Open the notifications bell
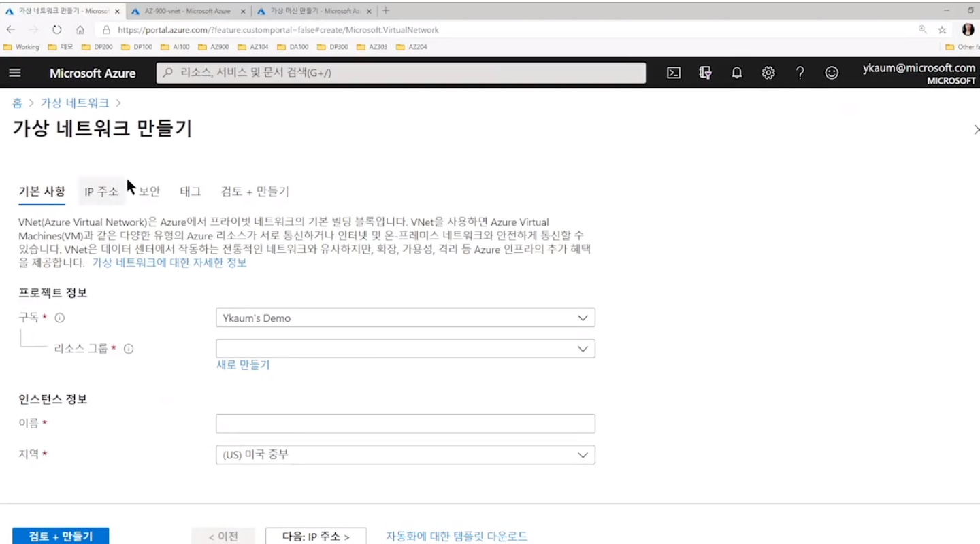 tap(736, 73)
